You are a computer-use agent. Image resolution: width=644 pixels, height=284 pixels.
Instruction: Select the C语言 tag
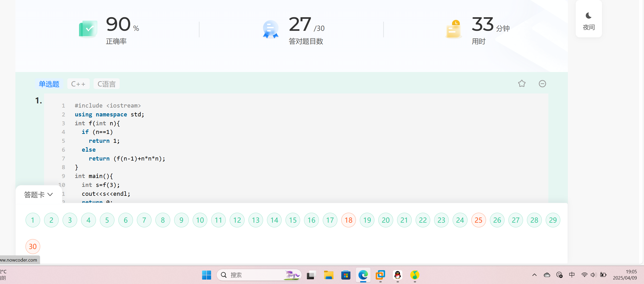tap(106, 84)
